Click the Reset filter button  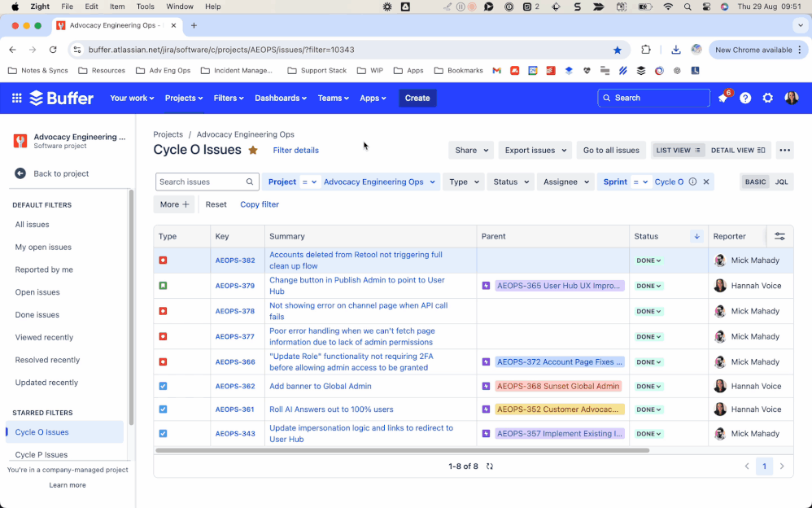coord(216,204)
